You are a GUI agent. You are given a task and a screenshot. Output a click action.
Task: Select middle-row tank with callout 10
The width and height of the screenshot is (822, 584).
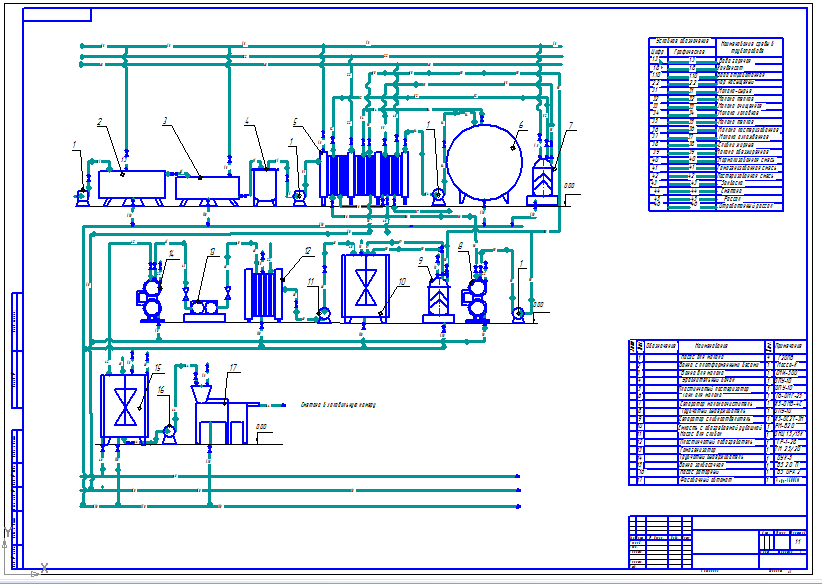point(365,287)
